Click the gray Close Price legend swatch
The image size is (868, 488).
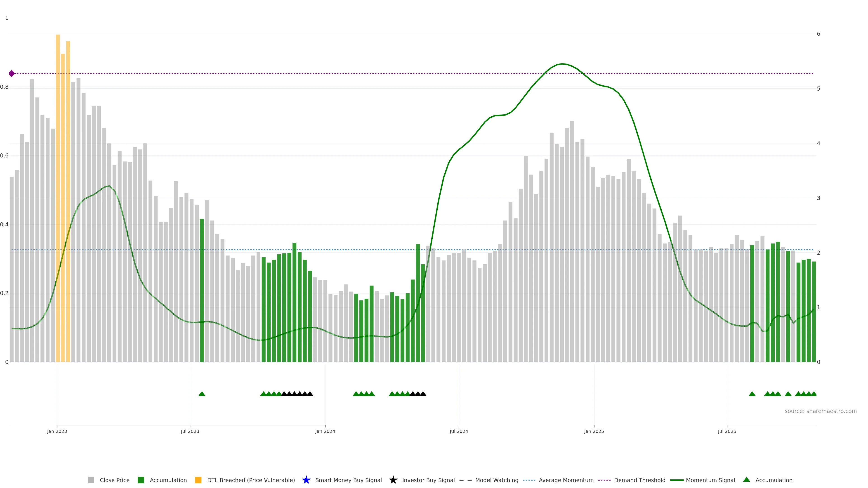tap(91, 480)
